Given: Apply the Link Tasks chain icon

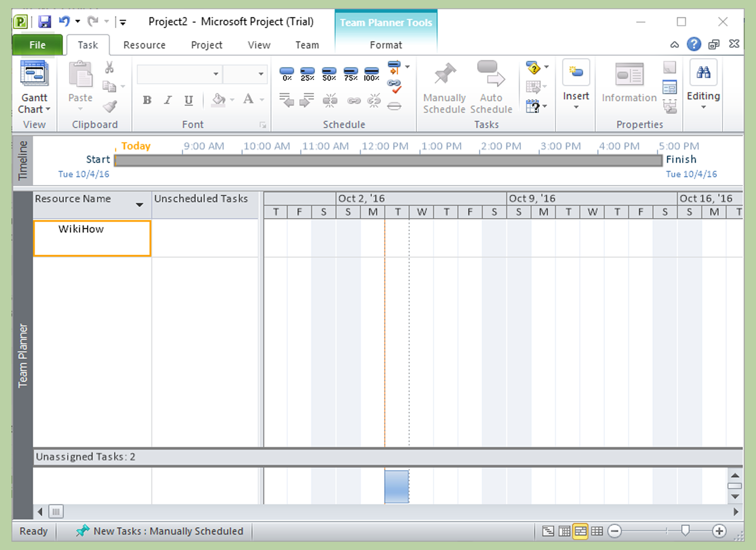Looking at the screenshot, I should (354, 101).
